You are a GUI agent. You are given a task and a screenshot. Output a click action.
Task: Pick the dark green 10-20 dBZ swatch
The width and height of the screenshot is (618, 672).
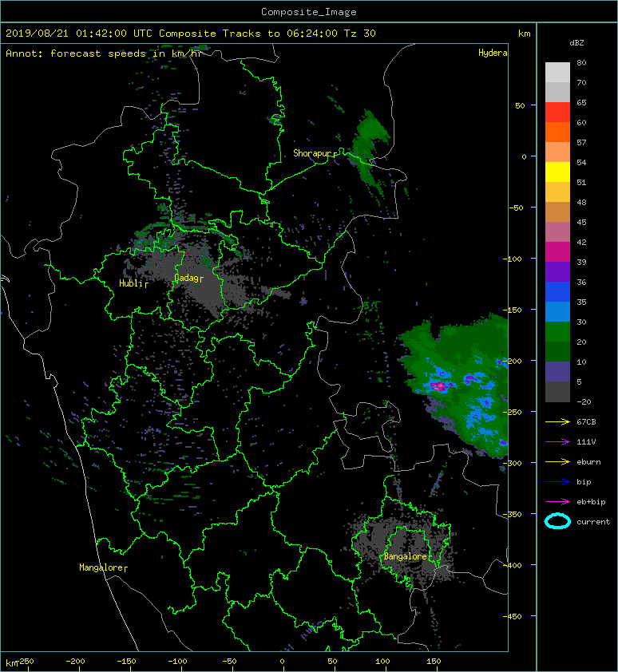(557, 352)
